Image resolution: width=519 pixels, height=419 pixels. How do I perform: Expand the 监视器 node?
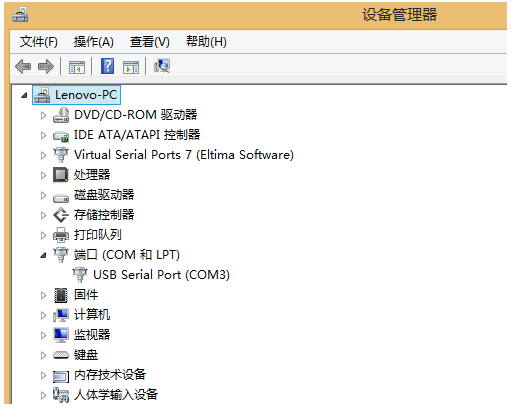43,335
